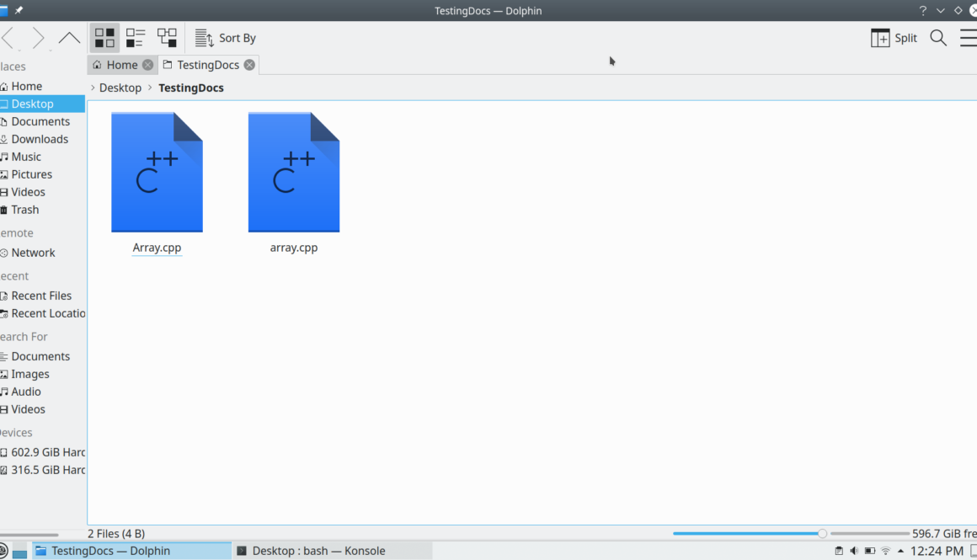Open the Sort By menu
The width and height of the screenshot is (977, 560).
click(224, 38)
